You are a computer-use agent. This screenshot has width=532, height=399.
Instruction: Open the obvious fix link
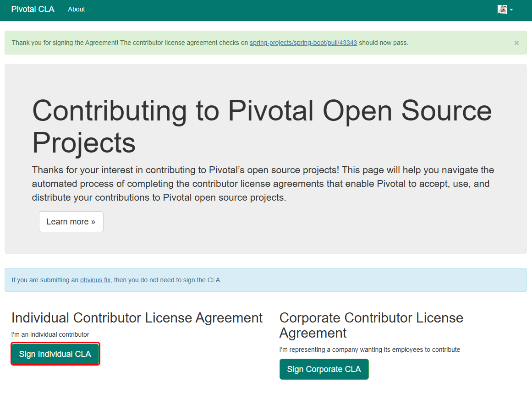95,280
